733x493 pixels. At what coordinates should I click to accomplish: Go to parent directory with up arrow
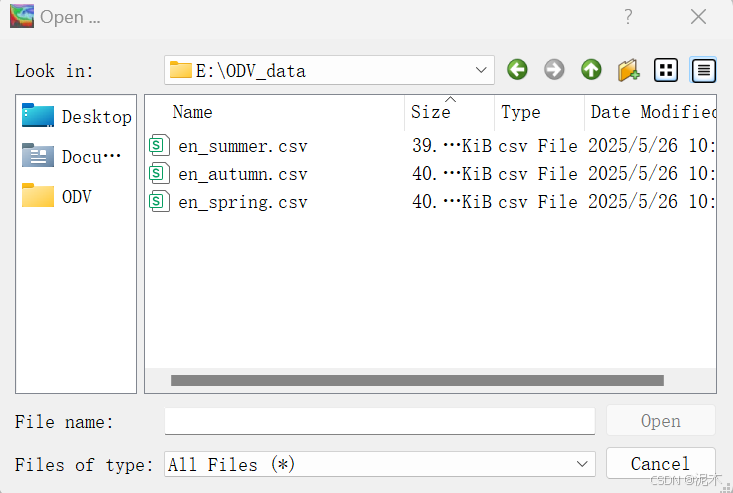tap(591, 70)
